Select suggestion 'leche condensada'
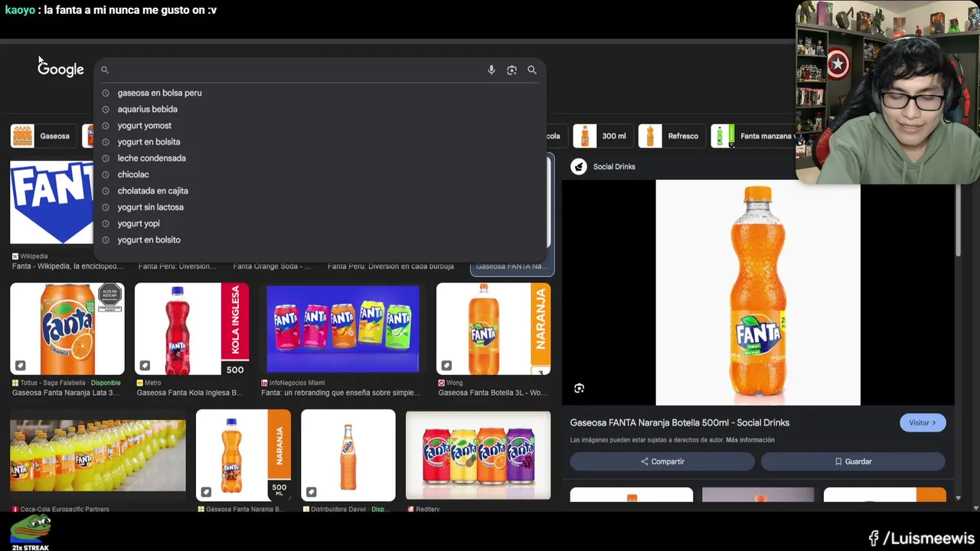The width and height of the screenshot is (980, 551). coord(152,158)
